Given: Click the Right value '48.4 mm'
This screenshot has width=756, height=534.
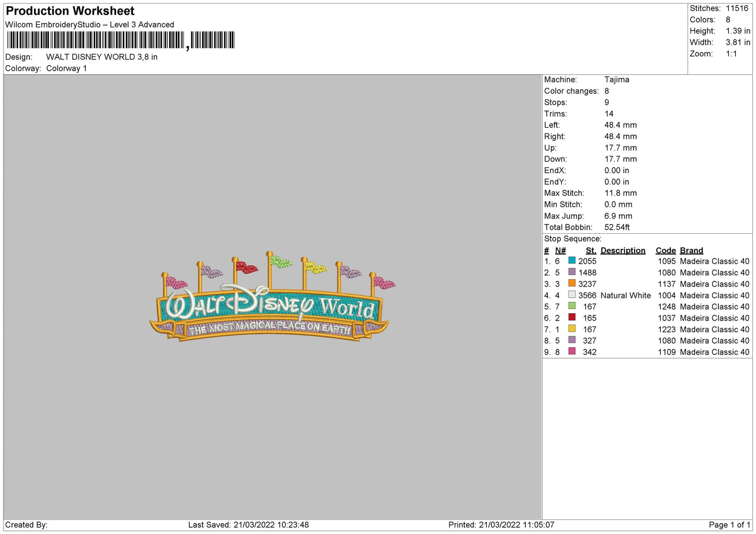Looking at the screenshot, I should point(620,137).
